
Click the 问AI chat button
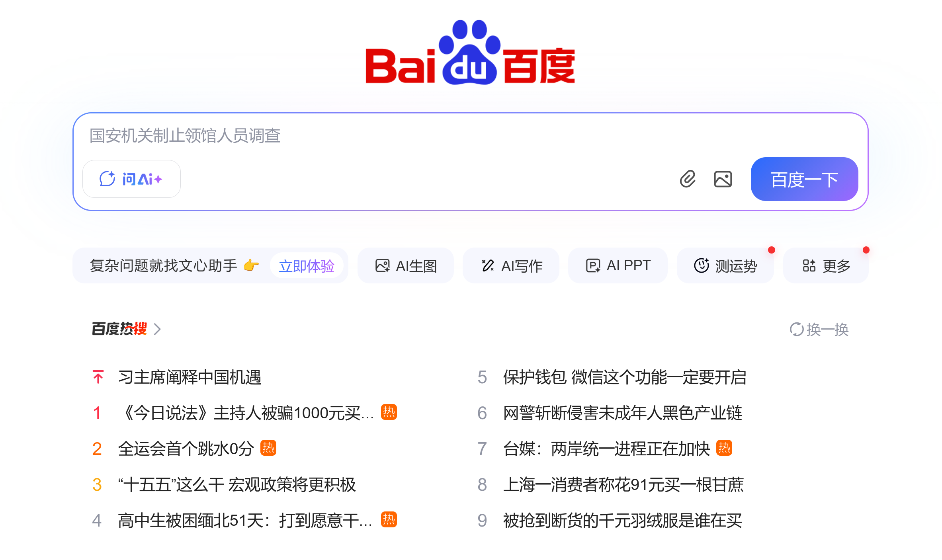coord(131,179)
